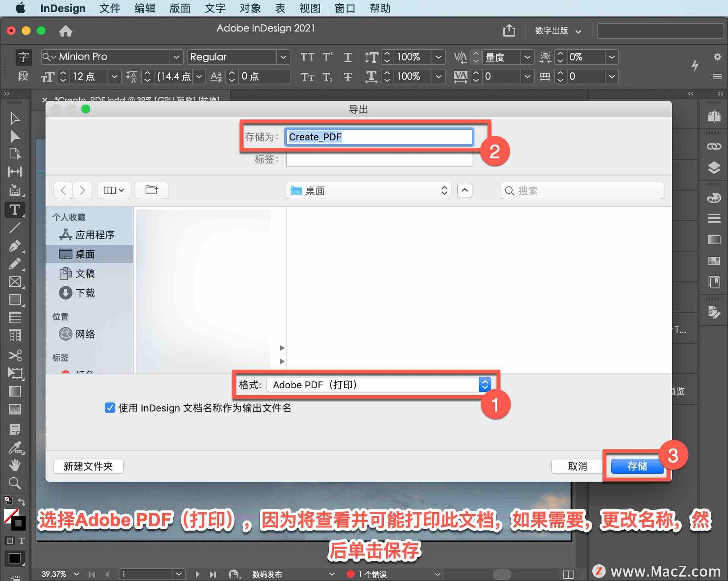The height and width of the screenshot is (581, 728).
Task: Select the Rectangle tool
Action: [15, 300]
